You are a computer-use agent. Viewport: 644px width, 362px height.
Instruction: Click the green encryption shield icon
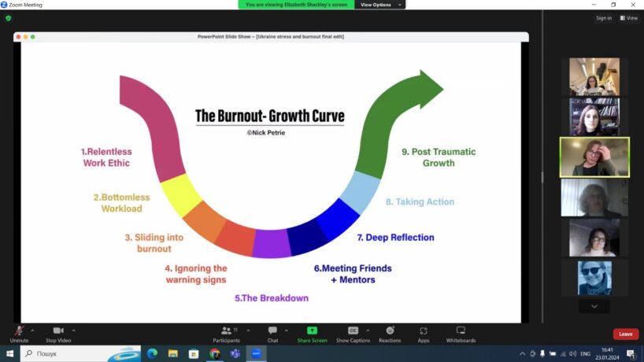point(9,18)
